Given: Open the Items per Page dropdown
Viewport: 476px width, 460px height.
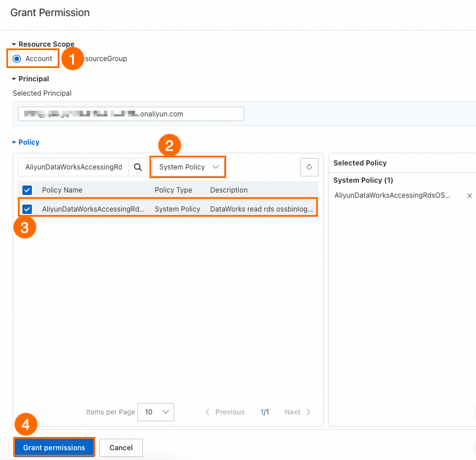Looking at the screenshot, I should [x=156, y=412].
